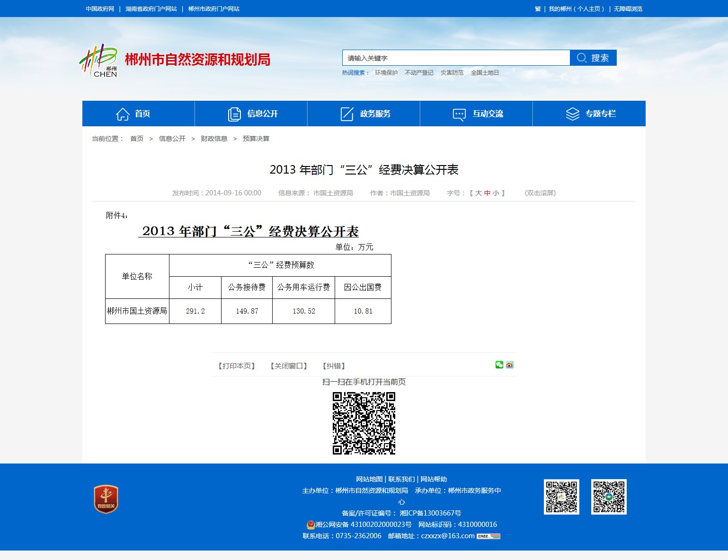Screen dimensions: 728x560
Task: Click the 发布时间：2014-09-16 00:00 text
Action: [x=217, y=193]
